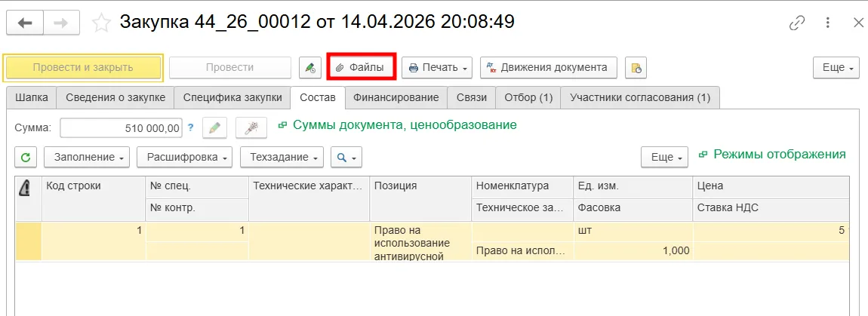The image size is (868, 316).
Task: Click the back navigation arrow
Action: coord(25,23)
